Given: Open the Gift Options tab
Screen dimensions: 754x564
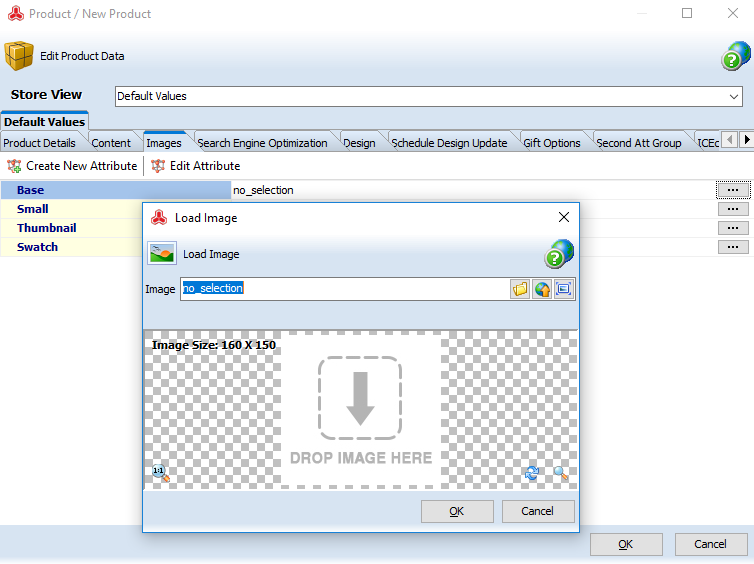Looking at the screenshot, I should pos(551,143).
